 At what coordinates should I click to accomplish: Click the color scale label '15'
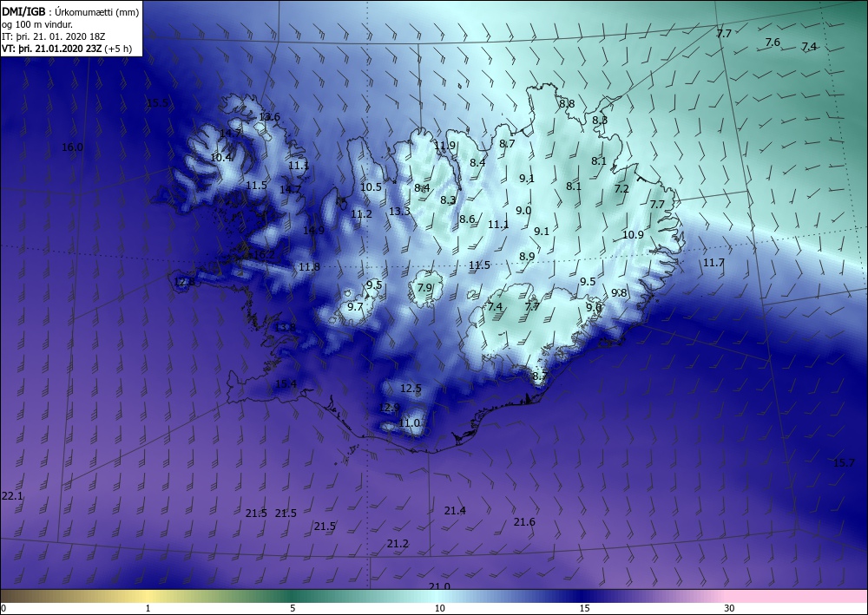coord(584,608)
